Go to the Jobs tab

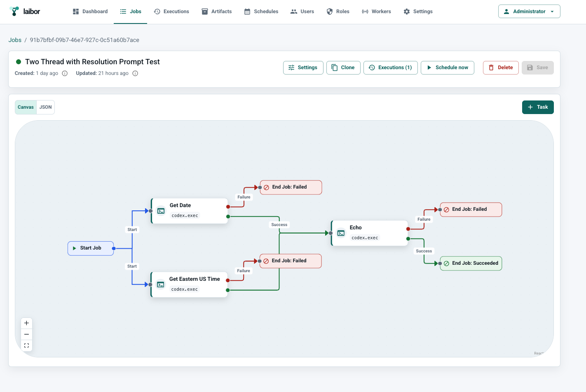click(x=131, y=12)
